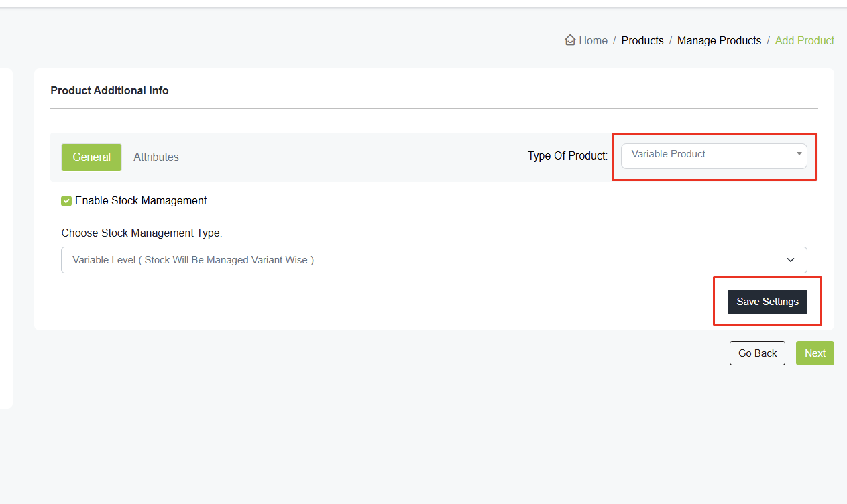Switch to the Attributes tab
Viewport: 847px width, 504px height.
tap(156, 157)
